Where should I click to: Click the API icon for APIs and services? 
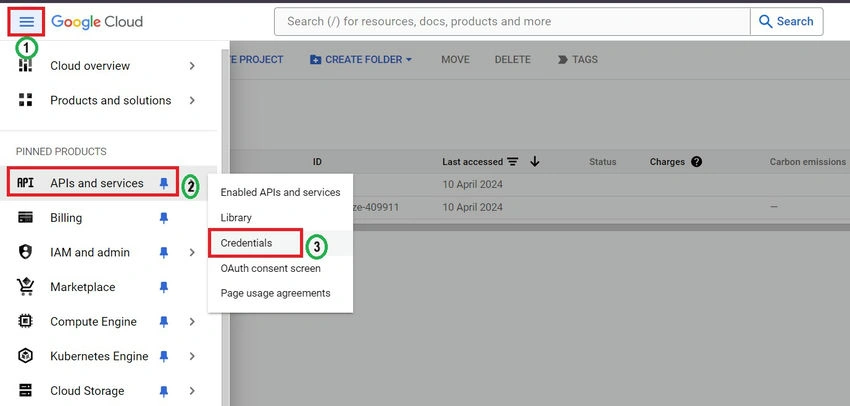click(x=25, y=183)
